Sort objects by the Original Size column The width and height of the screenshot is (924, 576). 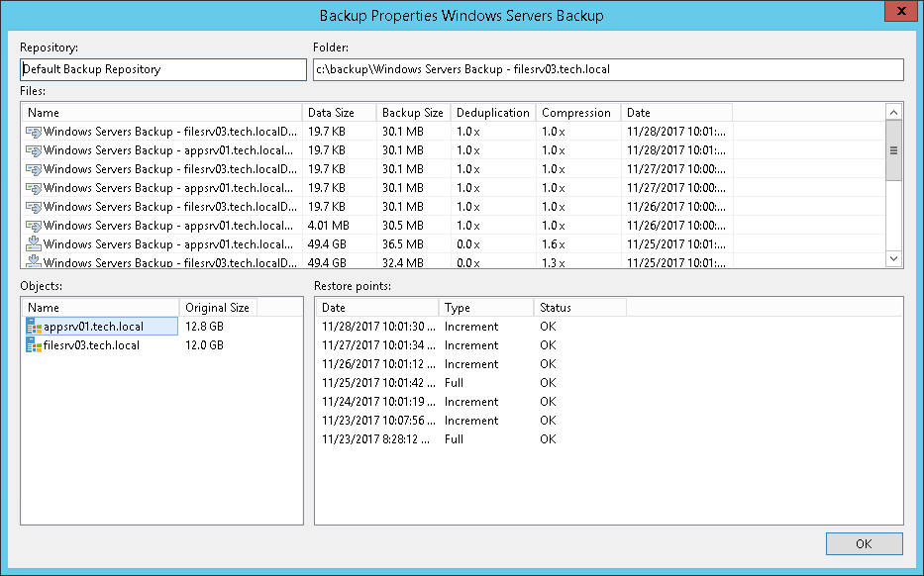(x=218, y=308)
